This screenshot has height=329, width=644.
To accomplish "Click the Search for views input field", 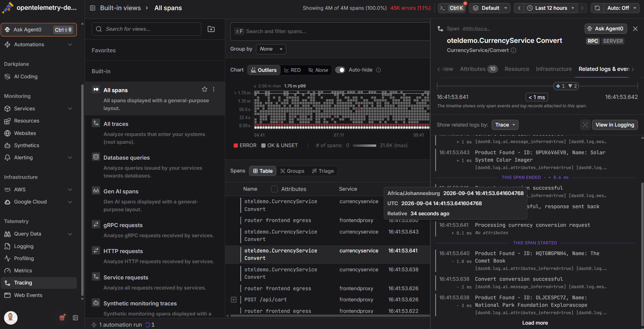I will pyautogui.click(x=146, y=29).
